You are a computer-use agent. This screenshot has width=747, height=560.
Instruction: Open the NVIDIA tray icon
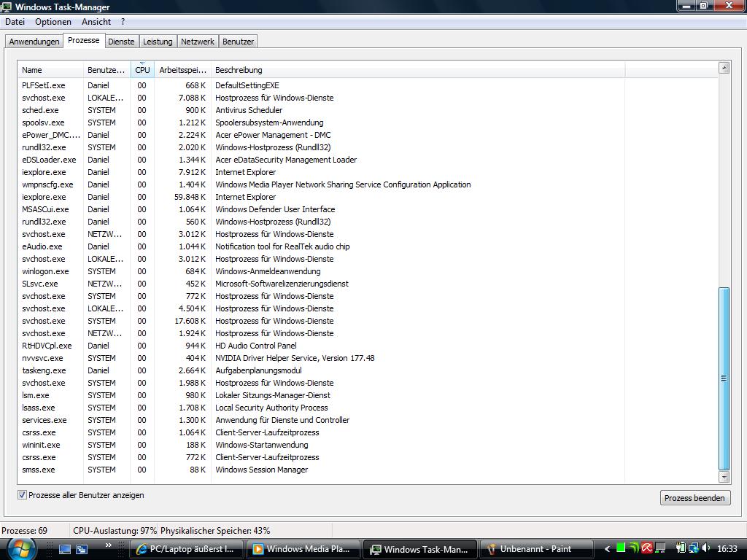pos(634,548)
